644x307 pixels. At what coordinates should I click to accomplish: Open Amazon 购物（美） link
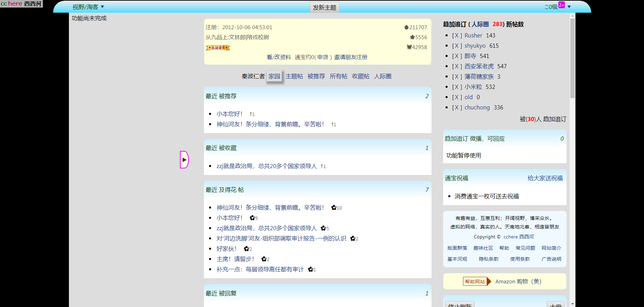pyautogui.click(x=518, y=282)
